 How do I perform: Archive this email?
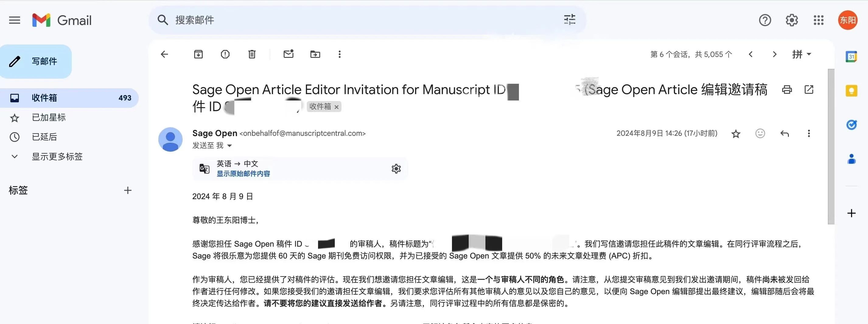click(x=198, y=54)
